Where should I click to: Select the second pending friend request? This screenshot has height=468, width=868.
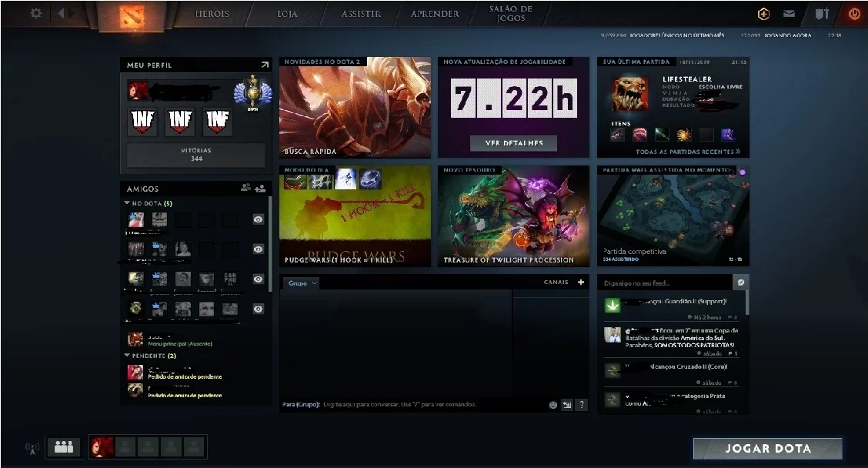[x=196, y=390]
